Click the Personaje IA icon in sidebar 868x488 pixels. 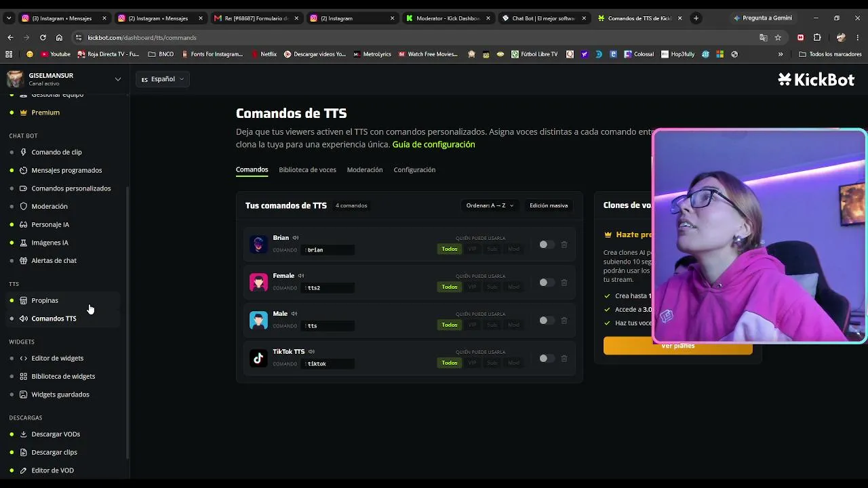pyautogui.click(x=24, y=224)
